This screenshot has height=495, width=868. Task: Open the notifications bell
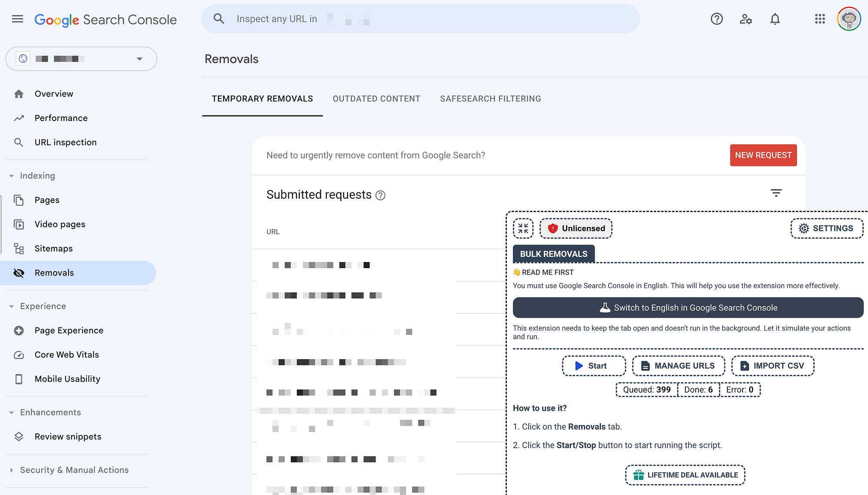click(775, 19)
